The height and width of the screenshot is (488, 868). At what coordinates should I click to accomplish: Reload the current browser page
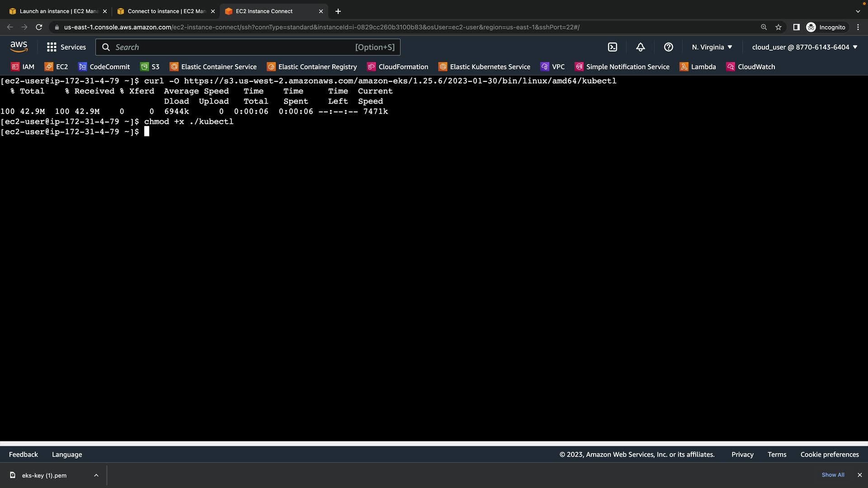click(x=39, y=27)
